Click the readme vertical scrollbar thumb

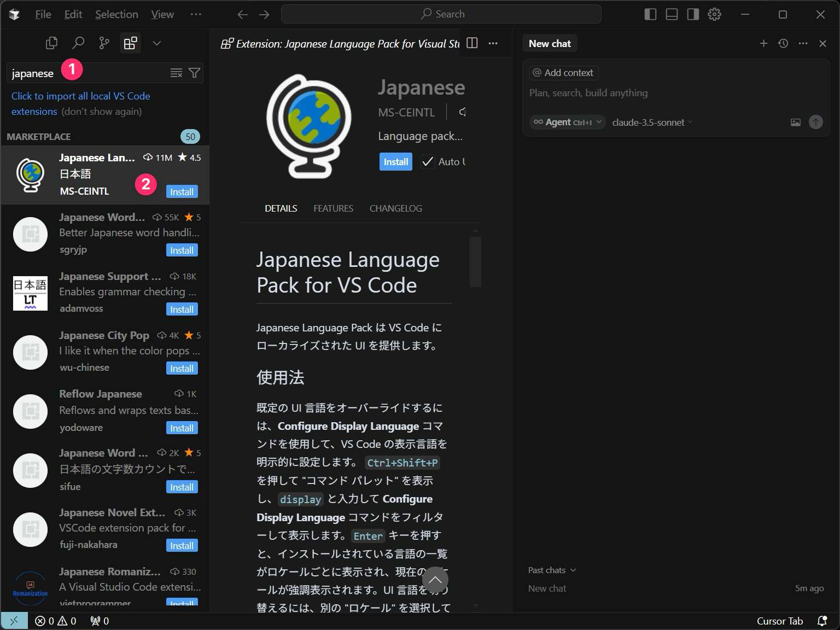[475, 261]
